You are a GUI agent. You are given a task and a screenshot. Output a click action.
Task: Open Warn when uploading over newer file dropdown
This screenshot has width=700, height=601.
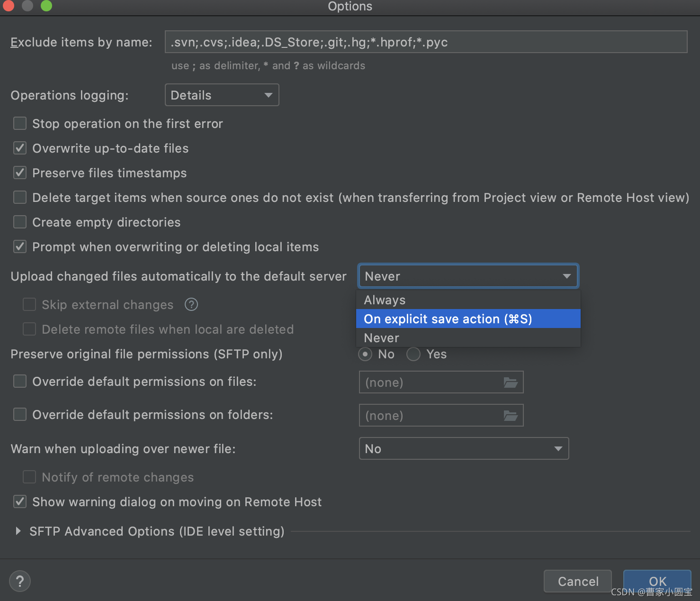tap(464, 448)
